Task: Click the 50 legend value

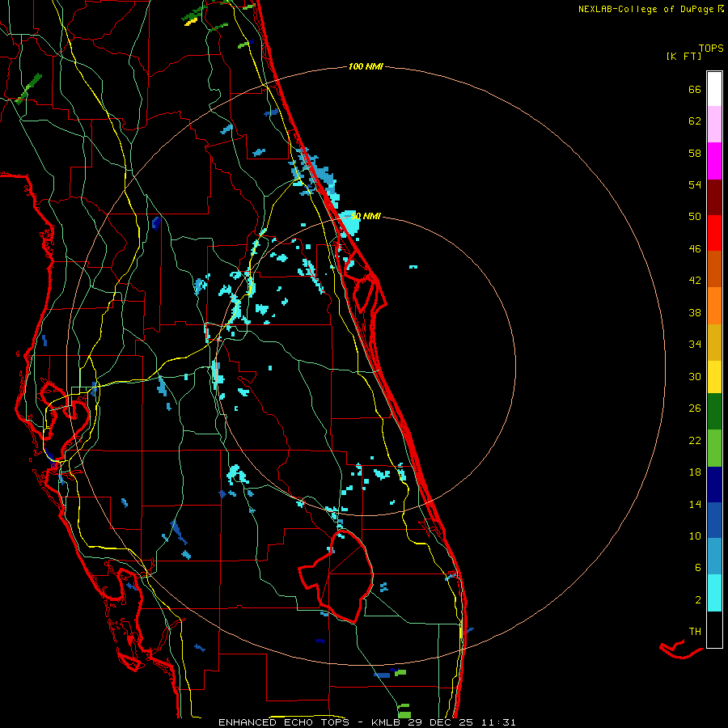Action: coord(695,217)
